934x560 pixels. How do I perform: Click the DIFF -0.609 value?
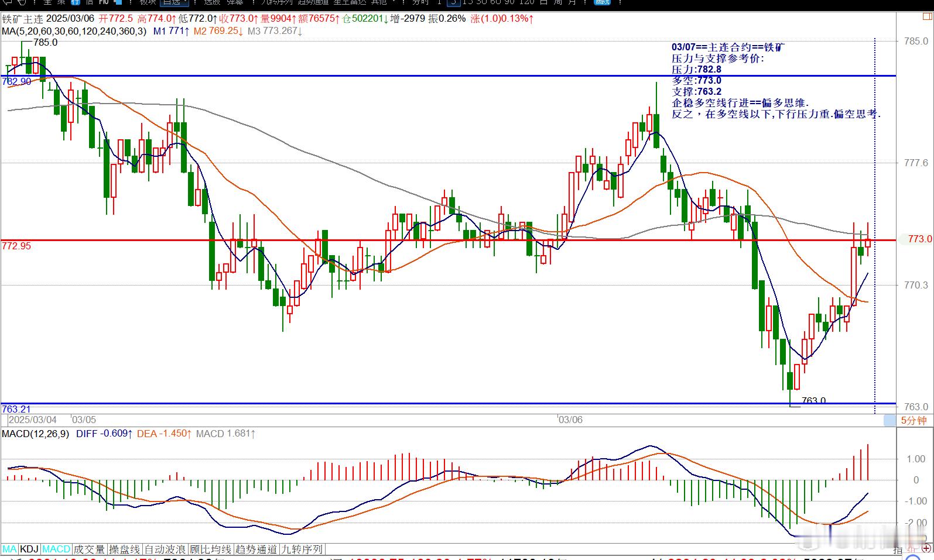pos(104,434)
